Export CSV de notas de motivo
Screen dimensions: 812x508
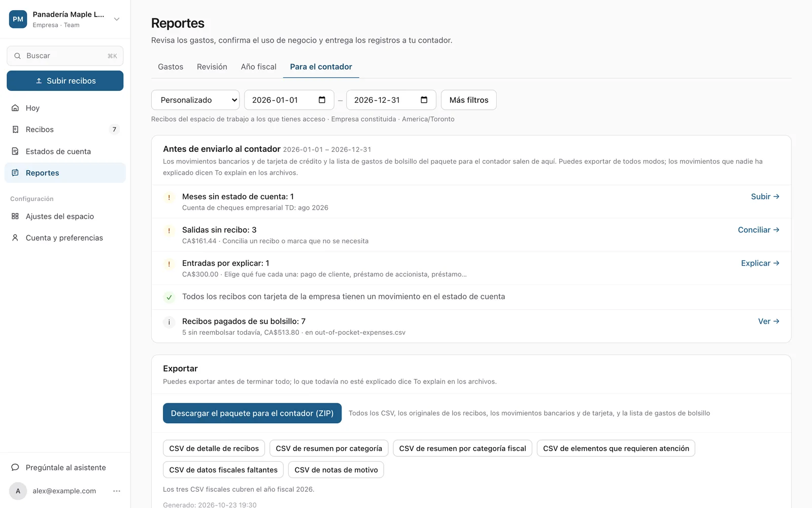tap(336, 470)
